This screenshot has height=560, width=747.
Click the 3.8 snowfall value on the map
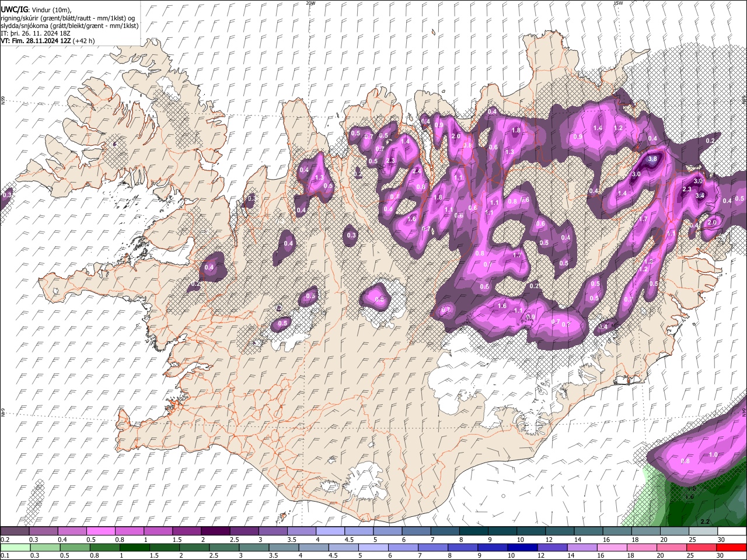pyautogui.click(x=652, y=159)
